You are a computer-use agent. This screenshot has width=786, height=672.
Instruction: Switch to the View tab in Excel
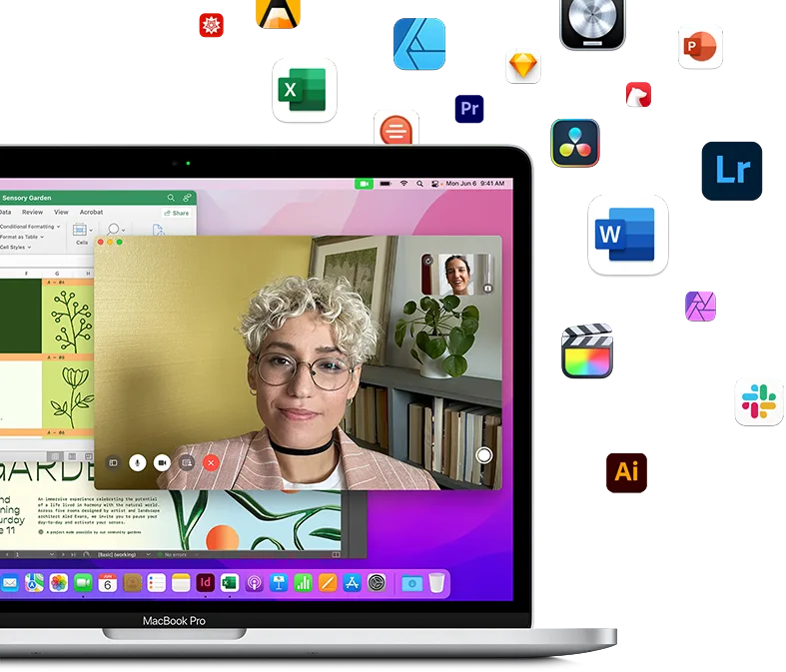pyautogui.click(x=61, y=212)
